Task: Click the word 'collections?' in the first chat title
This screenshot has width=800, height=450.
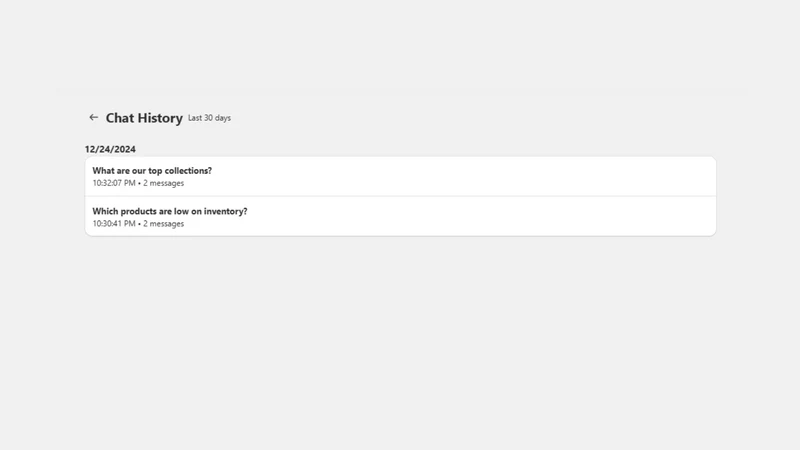Action: click(x=188, y=170)
